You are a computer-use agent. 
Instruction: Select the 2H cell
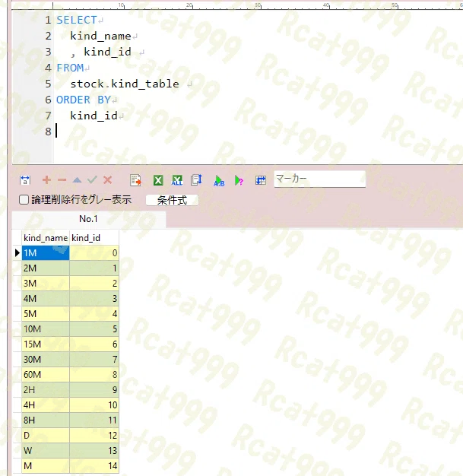pyautogui.click(x=46, y=389)
